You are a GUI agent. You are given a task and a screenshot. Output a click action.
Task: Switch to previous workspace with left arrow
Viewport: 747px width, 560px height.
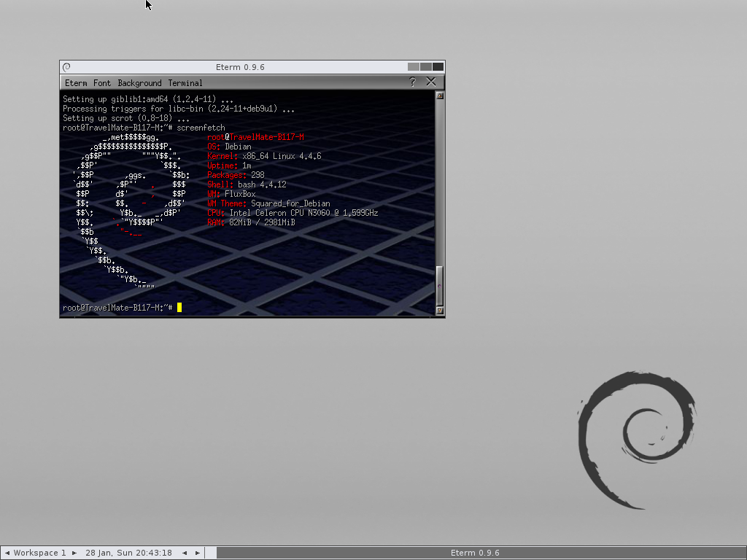pyautogui.click(x=7, y=553)
